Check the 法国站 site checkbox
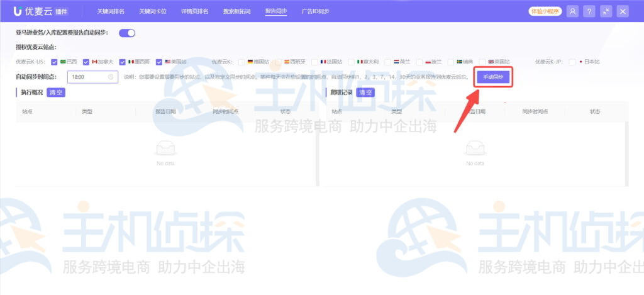644x295 pixels. (314, 62)
